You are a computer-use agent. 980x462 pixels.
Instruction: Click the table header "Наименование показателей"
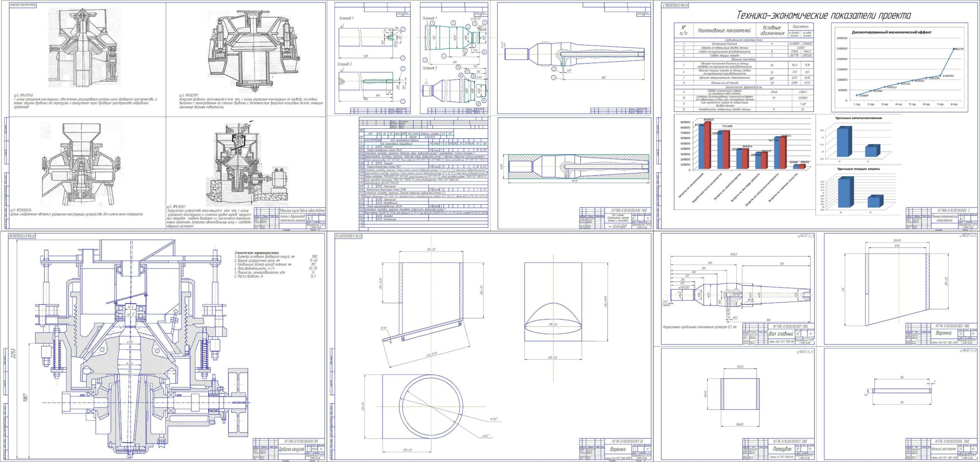pos(724,31)
